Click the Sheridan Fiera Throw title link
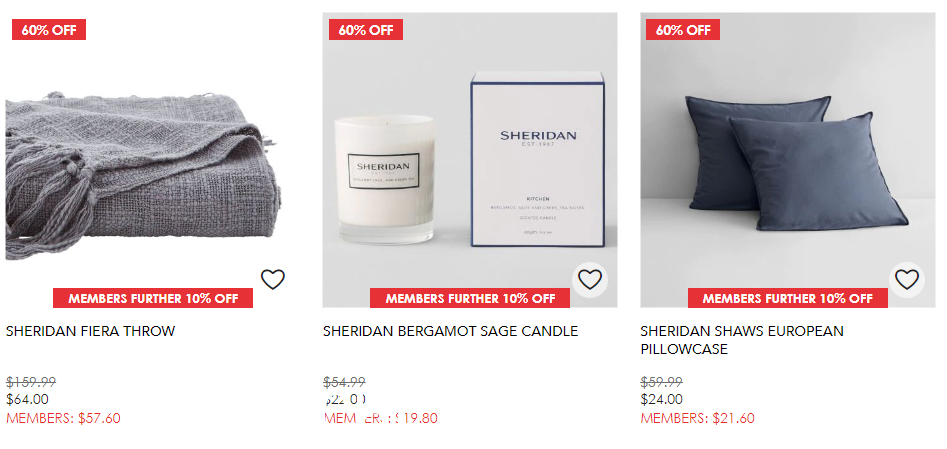The image size is (947, 449). point(91,331)
